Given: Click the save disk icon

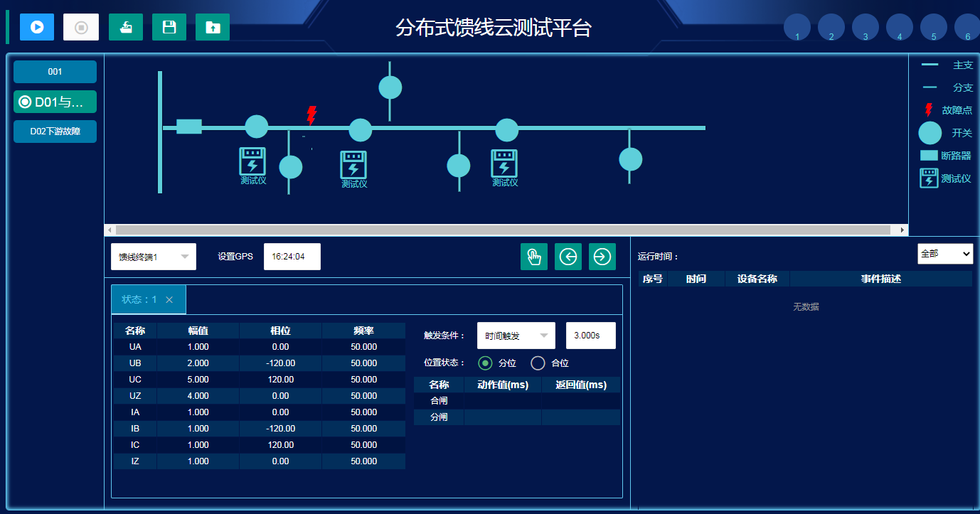Looking at the screenshot, I should [169, 27].
